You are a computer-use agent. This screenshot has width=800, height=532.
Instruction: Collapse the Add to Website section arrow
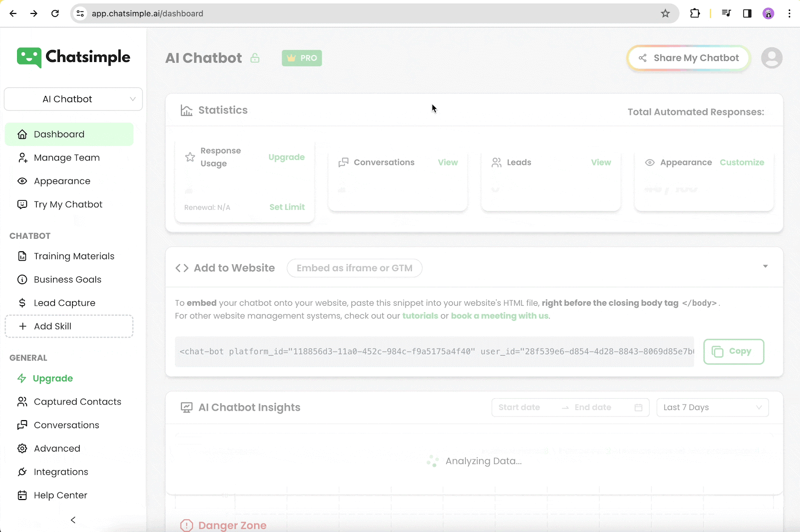coord(765,266)
